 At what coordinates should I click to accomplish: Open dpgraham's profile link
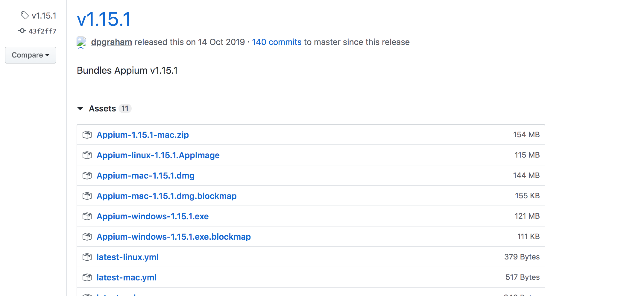tap(111, 42)
